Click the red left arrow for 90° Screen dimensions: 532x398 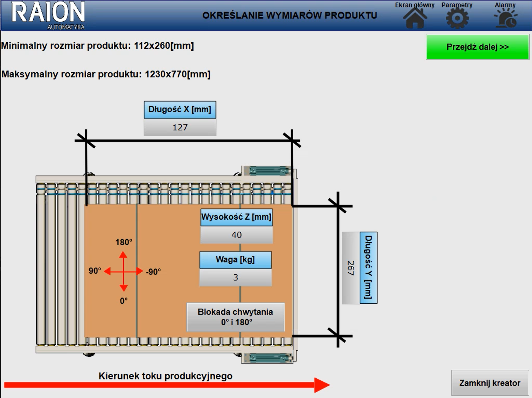pyautogui.click(x=109, y=272)
